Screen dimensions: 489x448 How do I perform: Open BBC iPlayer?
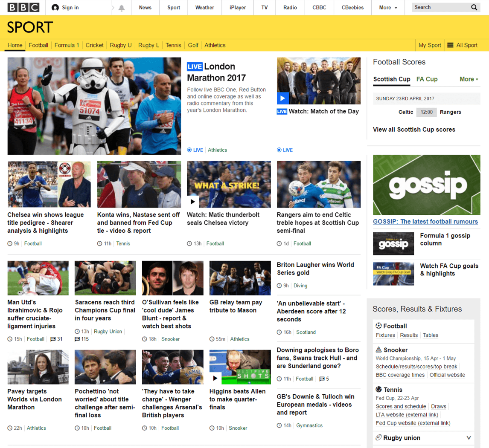238,8
